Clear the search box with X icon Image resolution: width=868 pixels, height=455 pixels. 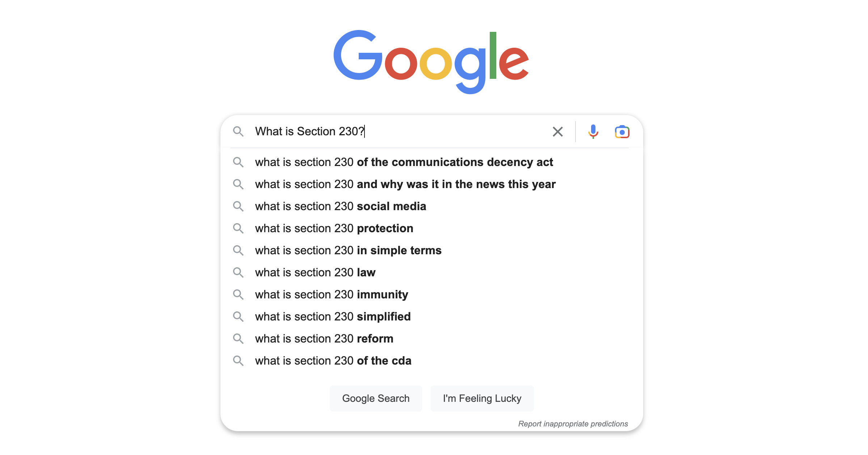click(x=557, y=132)
